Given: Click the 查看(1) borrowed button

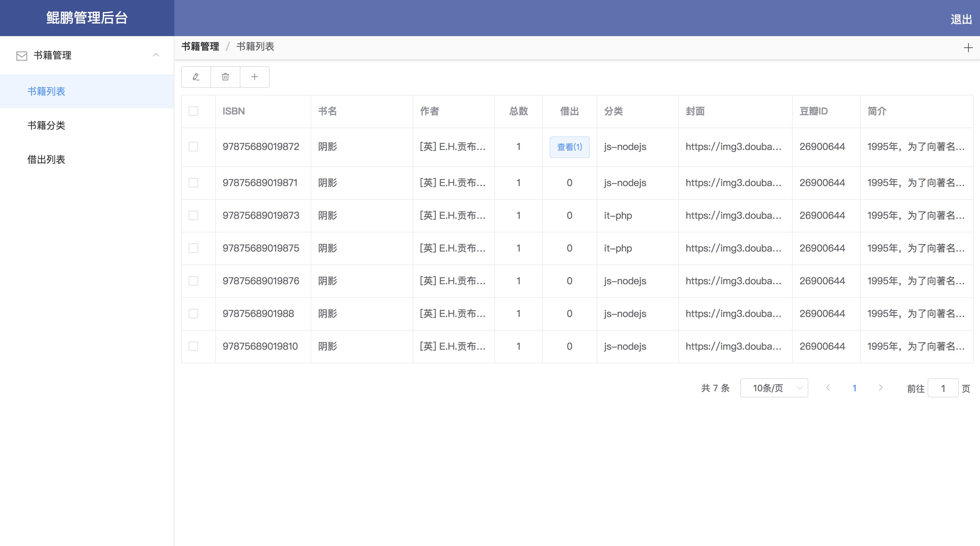Looking at the screenshot, I should point(569,147).
